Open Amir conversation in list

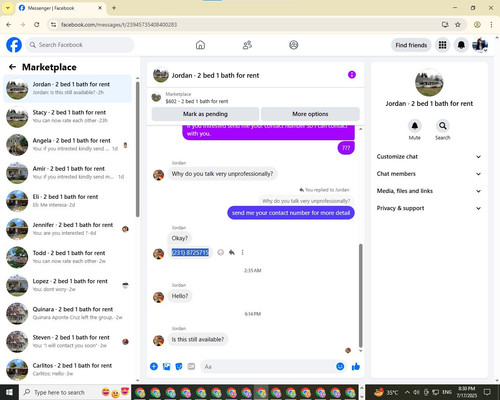(x=68, y=173)
